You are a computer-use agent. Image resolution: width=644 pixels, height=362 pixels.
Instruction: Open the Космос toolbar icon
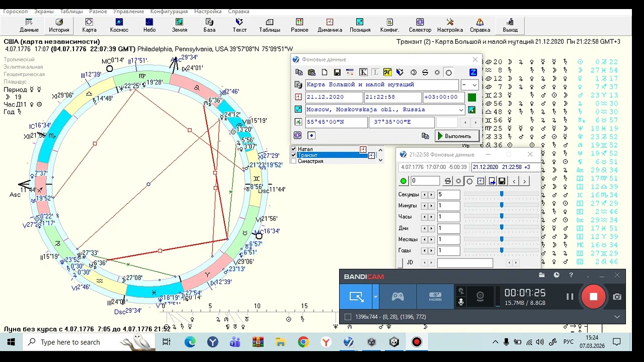coord(119,25)
